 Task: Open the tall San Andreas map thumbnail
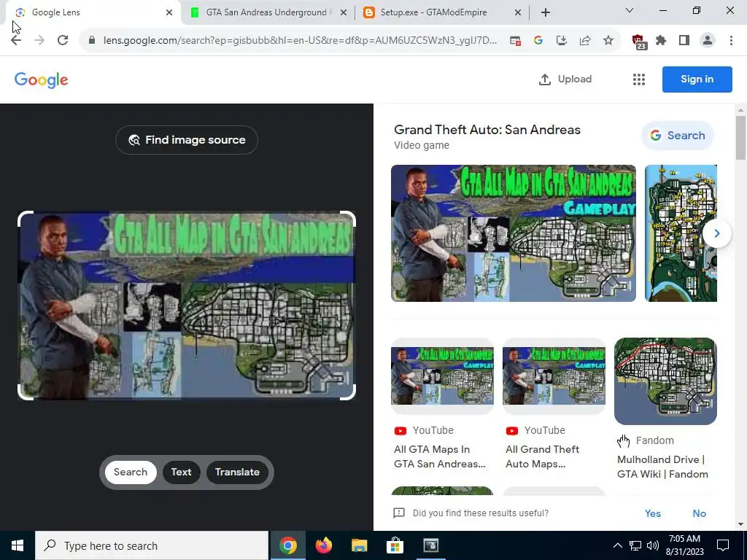coord(681,233)
